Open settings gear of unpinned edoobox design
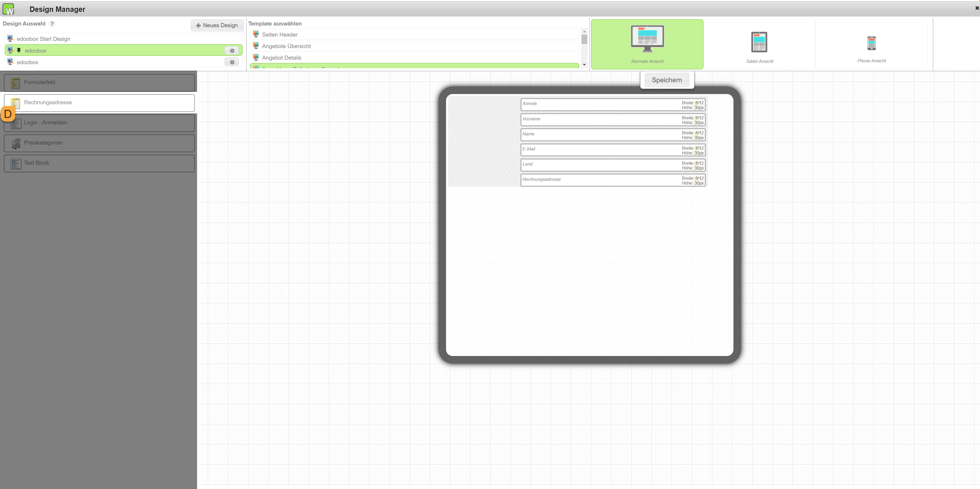 click(x=232, y=62)
